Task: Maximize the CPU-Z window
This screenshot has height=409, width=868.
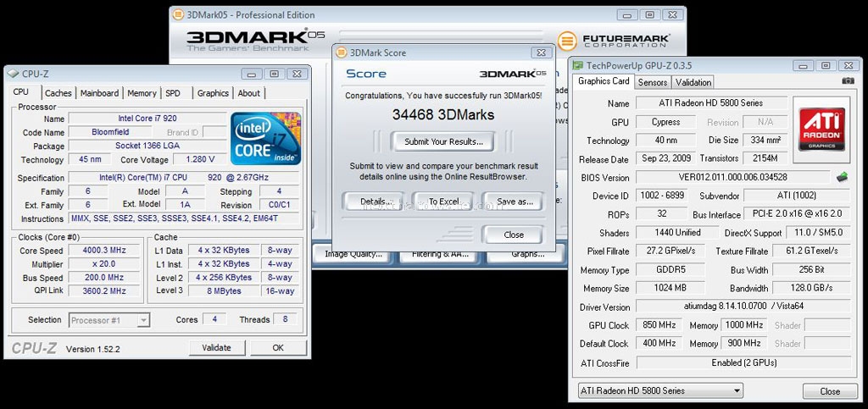Action: [274, 74]
